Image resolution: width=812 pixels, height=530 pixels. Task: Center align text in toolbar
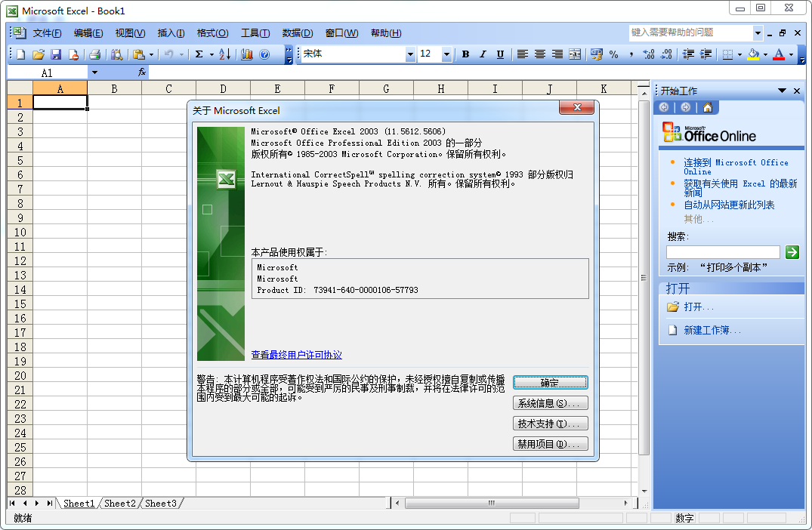click(540, 54)
